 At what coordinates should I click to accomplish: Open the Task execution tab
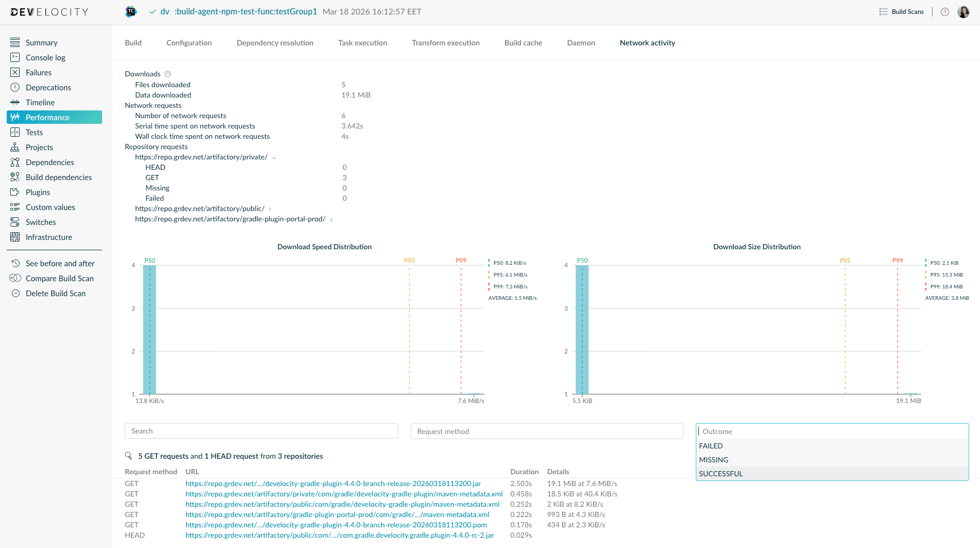[x=363, y=43]
